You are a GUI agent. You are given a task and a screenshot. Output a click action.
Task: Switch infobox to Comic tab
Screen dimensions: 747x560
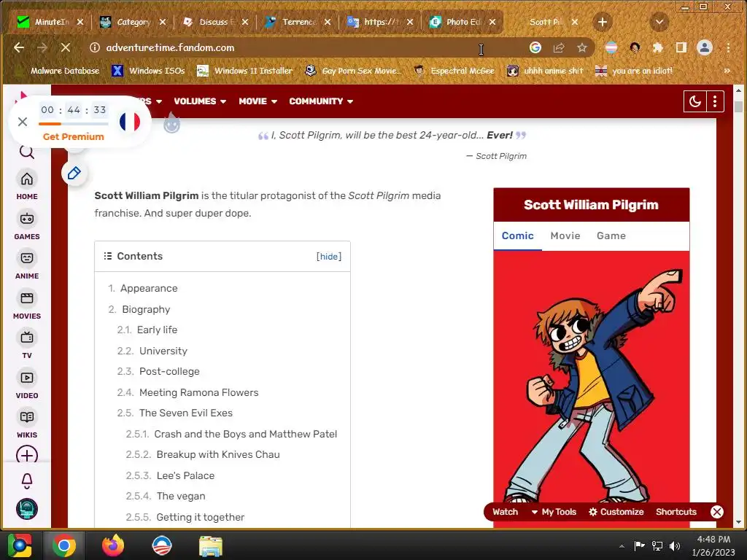pos(517,236)
